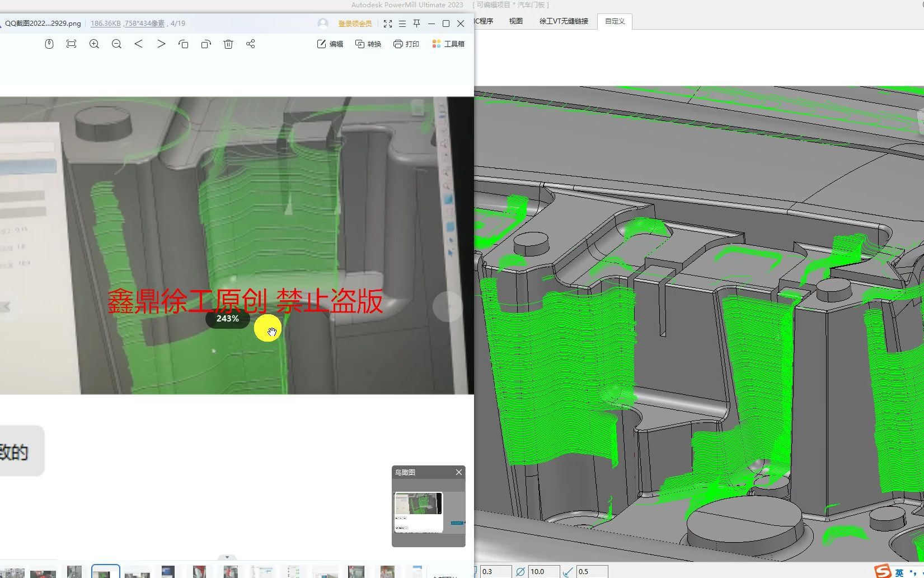
Task: Close the 鸟瞰图 overview panel
Action: (x=459, y=472)
